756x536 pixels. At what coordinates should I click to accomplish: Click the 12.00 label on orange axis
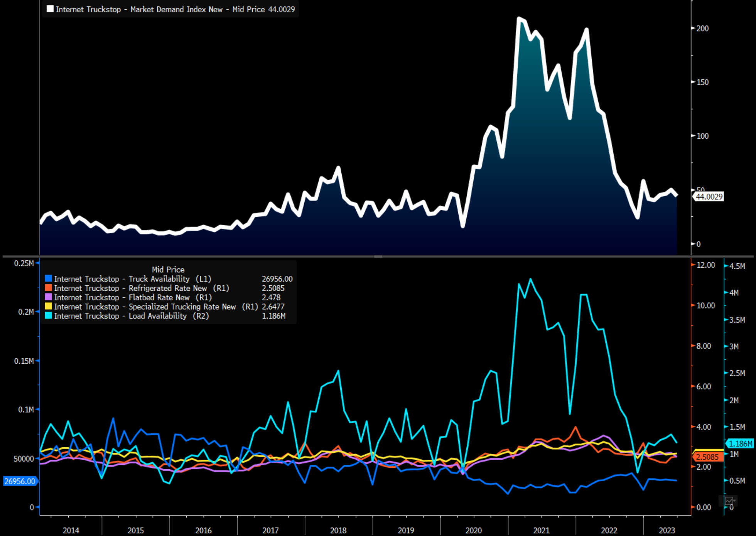(x=705, y=265)
